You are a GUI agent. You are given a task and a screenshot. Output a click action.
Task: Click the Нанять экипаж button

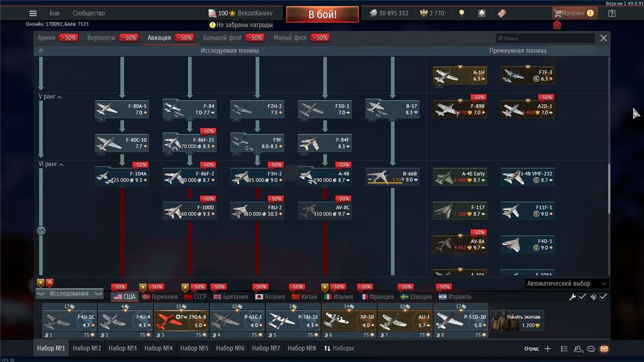click(x=518, y=320)
